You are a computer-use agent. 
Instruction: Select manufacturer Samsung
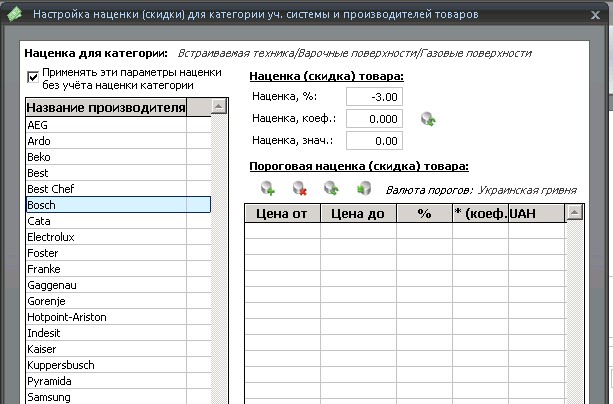click(118, 397)
